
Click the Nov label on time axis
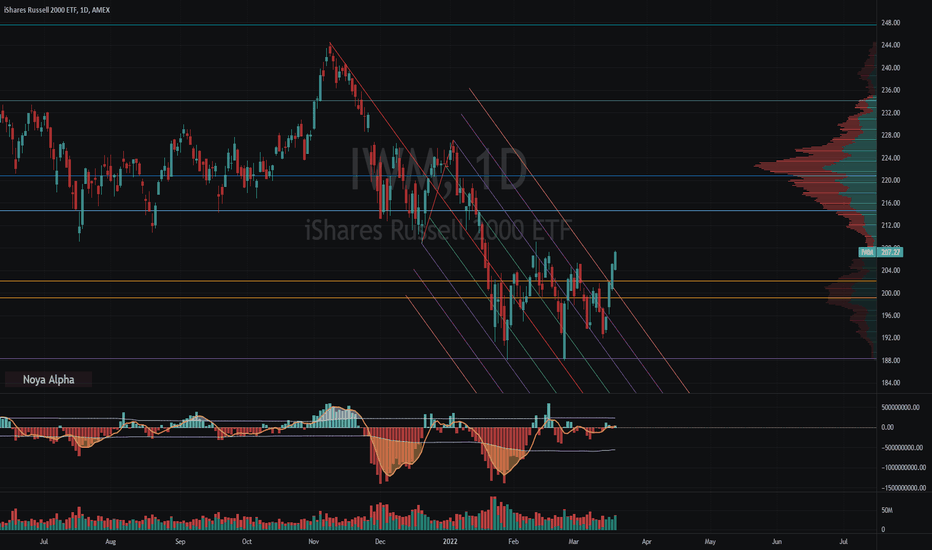point(314,542)
